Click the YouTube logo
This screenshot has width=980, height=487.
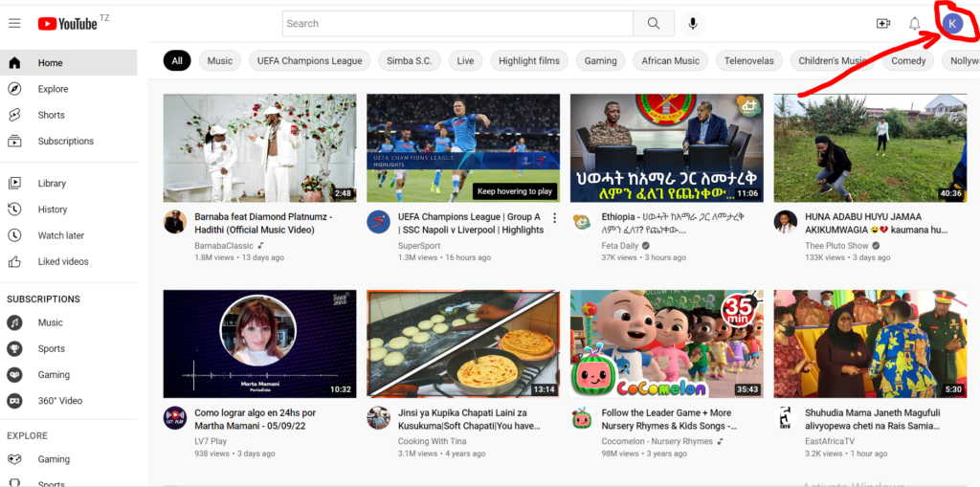tap(68, 24)
